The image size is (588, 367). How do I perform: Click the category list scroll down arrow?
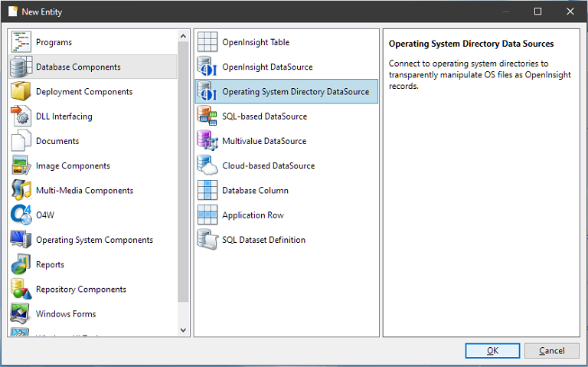pyautogui.click(x=183, y=330)
